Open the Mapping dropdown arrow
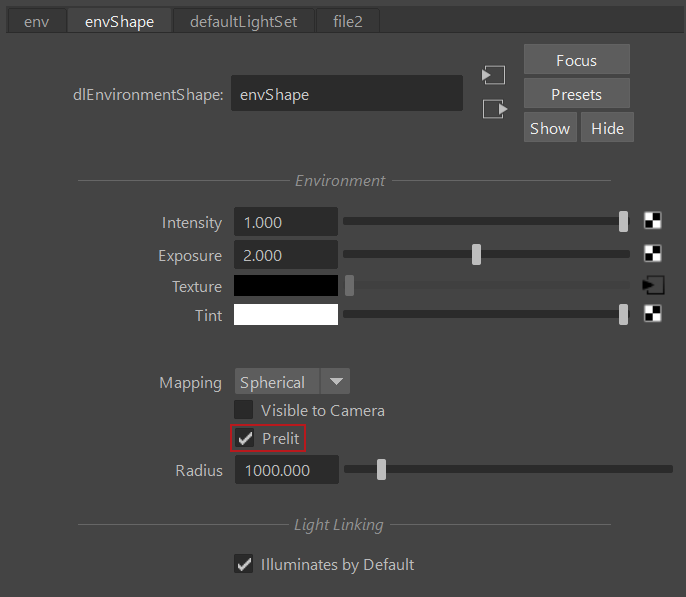Viewport: 686px width, 597px height. tap(336, 382)
